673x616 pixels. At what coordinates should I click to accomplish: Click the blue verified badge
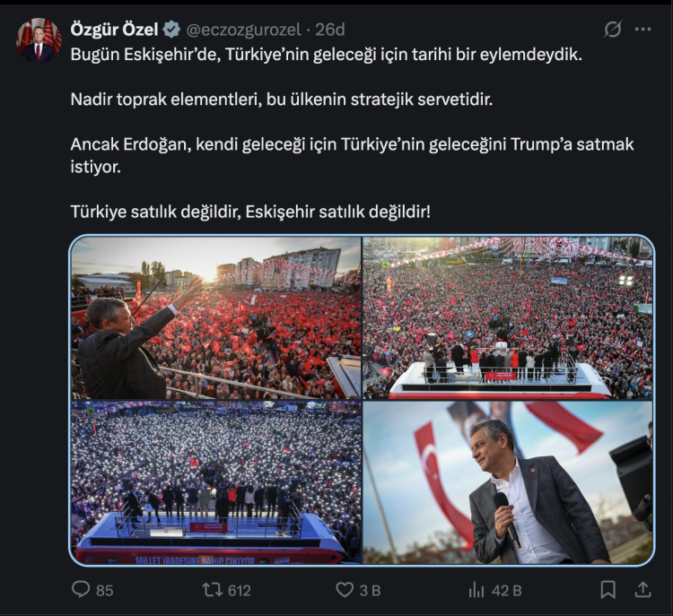[x=172, y=30]
